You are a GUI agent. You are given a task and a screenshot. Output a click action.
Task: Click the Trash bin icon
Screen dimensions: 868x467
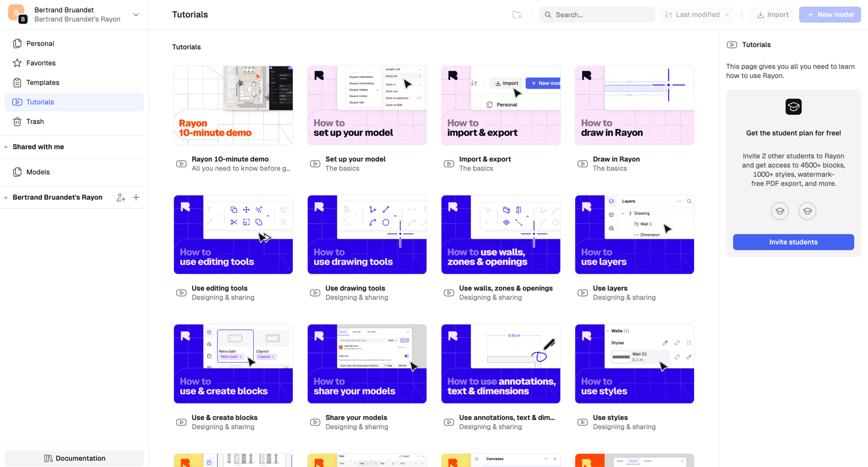tap(17, 122)
